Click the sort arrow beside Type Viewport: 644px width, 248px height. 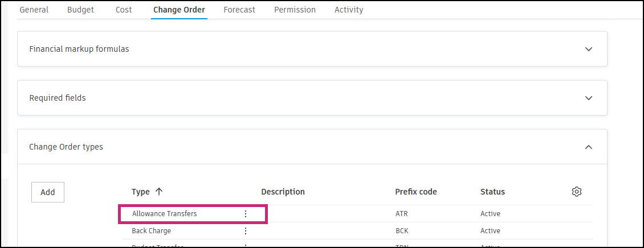coord(159,192)
